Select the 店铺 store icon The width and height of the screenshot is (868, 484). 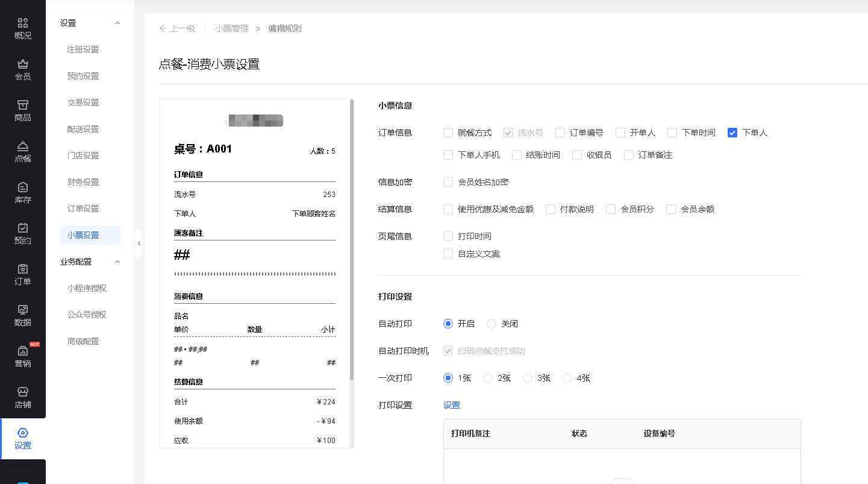coord(23,392)
